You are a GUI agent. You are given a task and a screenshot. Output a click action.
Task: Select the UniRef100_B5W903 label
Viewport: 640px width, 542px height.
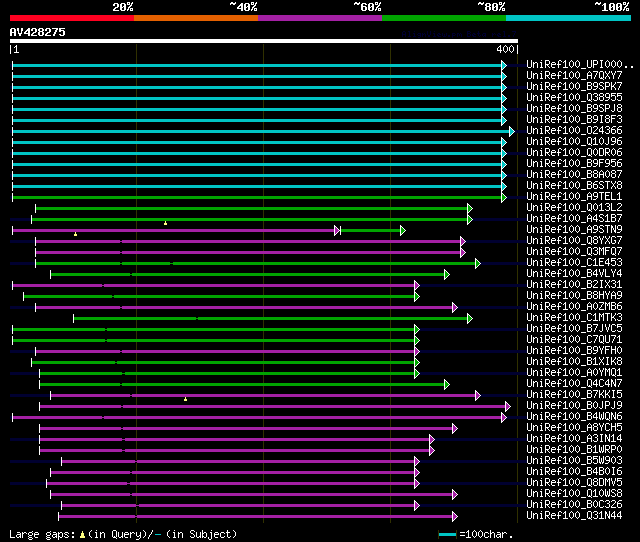coord(574,460)
